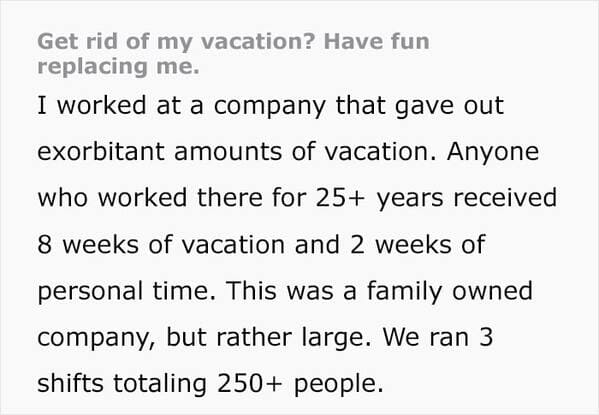Click the phrase "family owned"

[x=450, y=291]
